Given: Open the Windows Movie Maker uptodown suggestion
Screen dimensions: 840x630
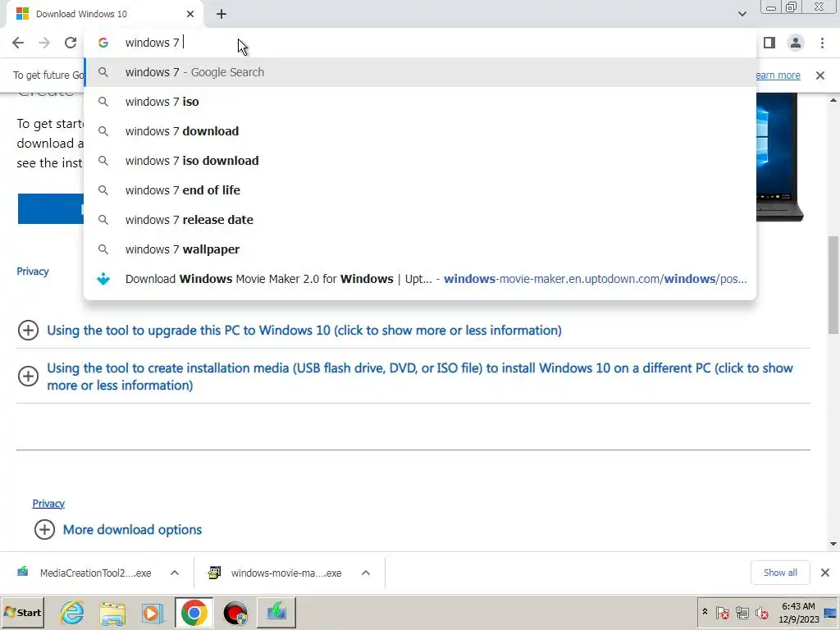Looking at the screenshot, I should 420,279.
